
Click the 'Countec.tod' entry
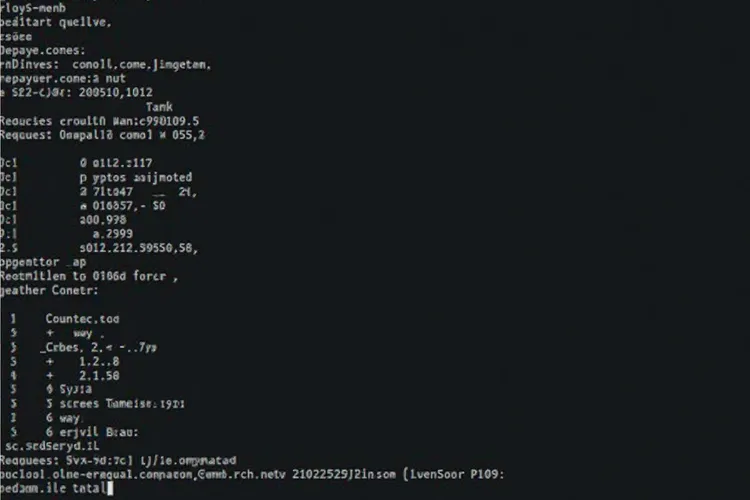coord(83,318)
